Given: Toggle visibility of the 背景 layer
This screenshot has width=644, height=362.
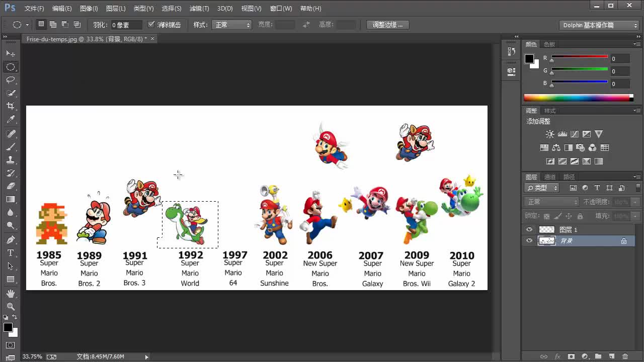Looking at the screenshot, I should 529,241.
